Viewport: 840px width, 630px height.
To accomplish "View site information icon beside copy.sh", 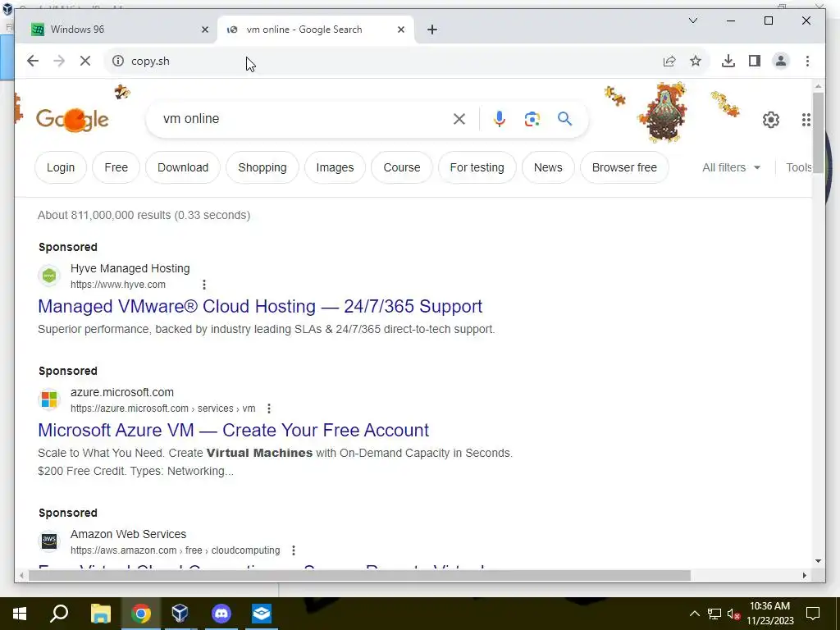I will pos(118,61).
